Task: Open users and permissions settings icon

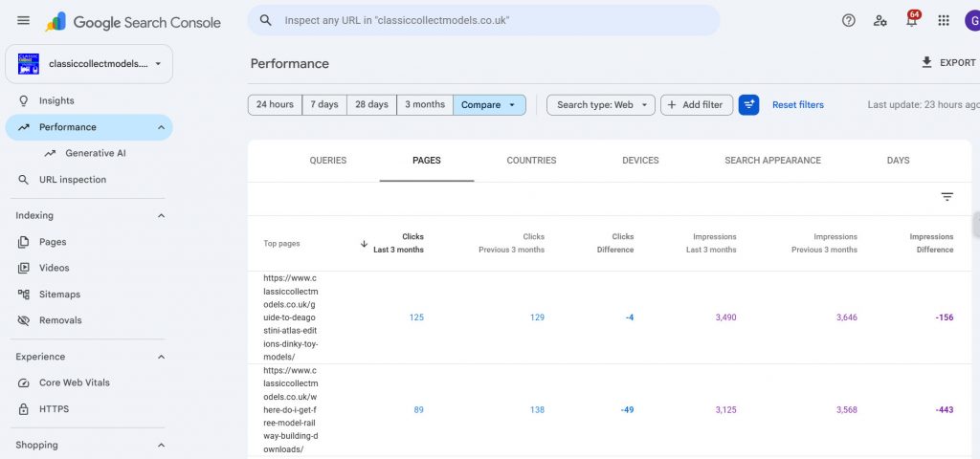Action: [x=880, y=21]
